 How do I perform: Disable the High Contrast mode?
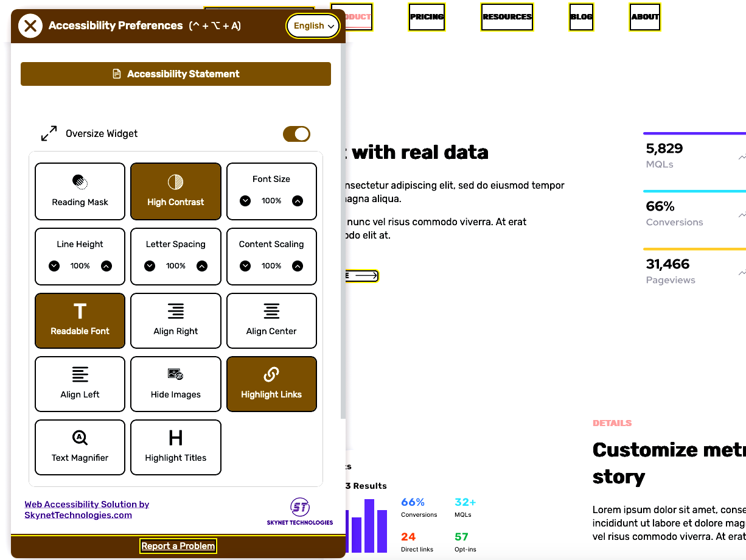(x=176, y=191)
